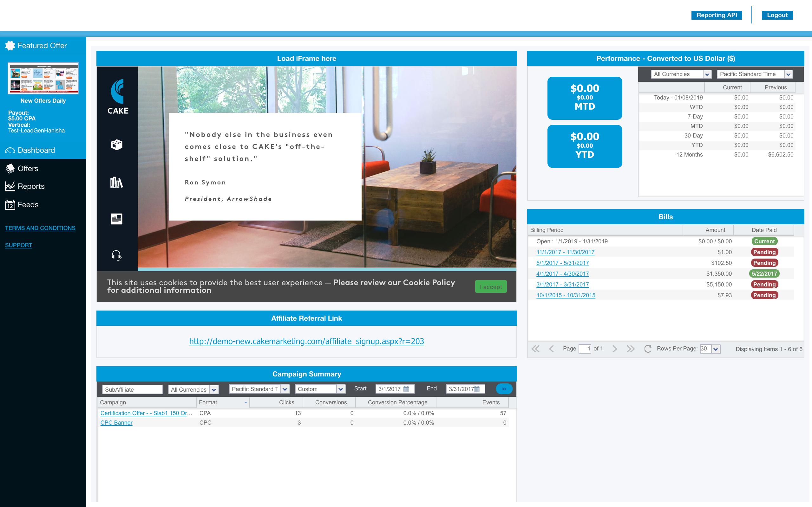812x507 pixels.
Task: Open the Start date calendar picker
Action: coord(406,389)
